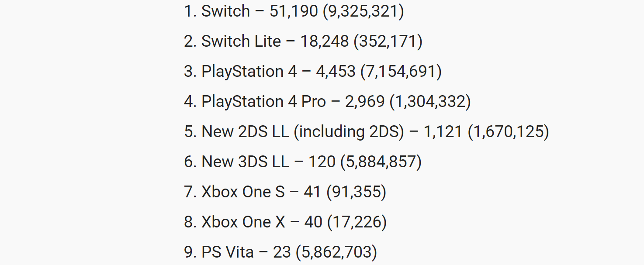Click the Xbox One X entry

tap(285, 222)
